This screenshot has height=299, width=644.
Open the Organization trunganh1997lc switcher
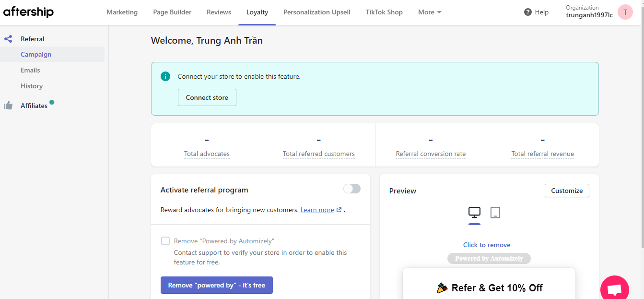coord(589,12)
